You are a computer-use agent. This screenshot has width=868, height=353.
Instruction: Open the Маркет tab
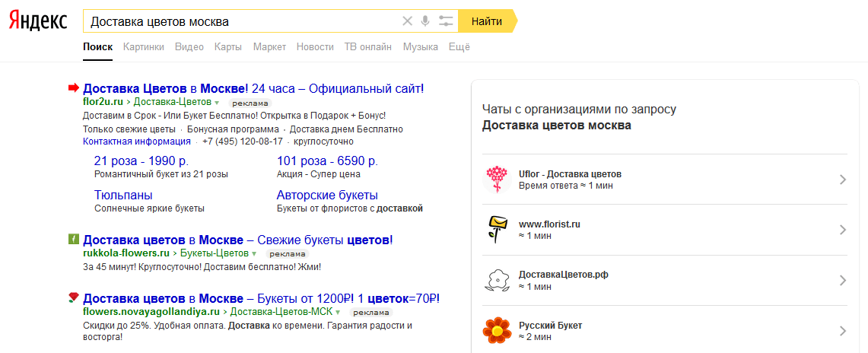(269, 47)
